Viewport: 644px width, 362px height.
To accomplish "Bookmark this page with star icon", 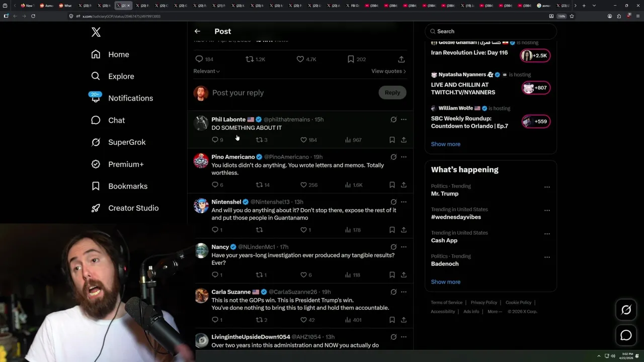I will pyautogui.click(x=572, y=16).
